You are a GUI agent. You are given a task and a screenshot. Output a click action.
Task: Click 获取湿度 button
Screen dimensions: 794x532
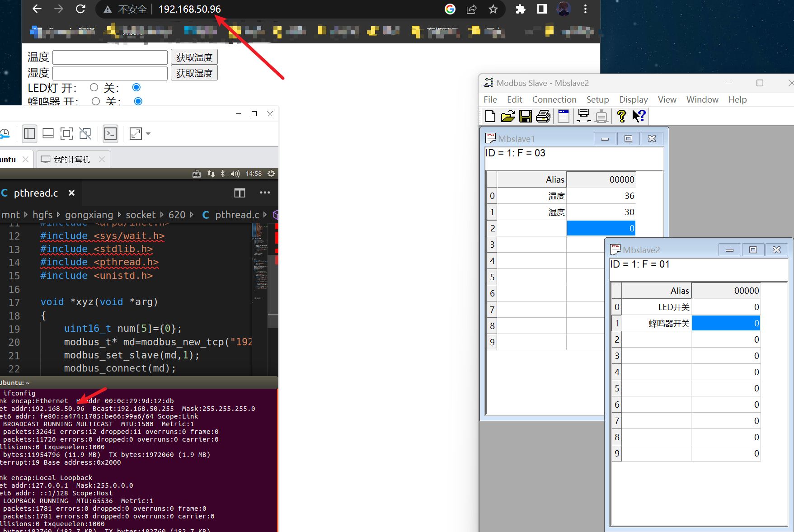click(194, 73)
